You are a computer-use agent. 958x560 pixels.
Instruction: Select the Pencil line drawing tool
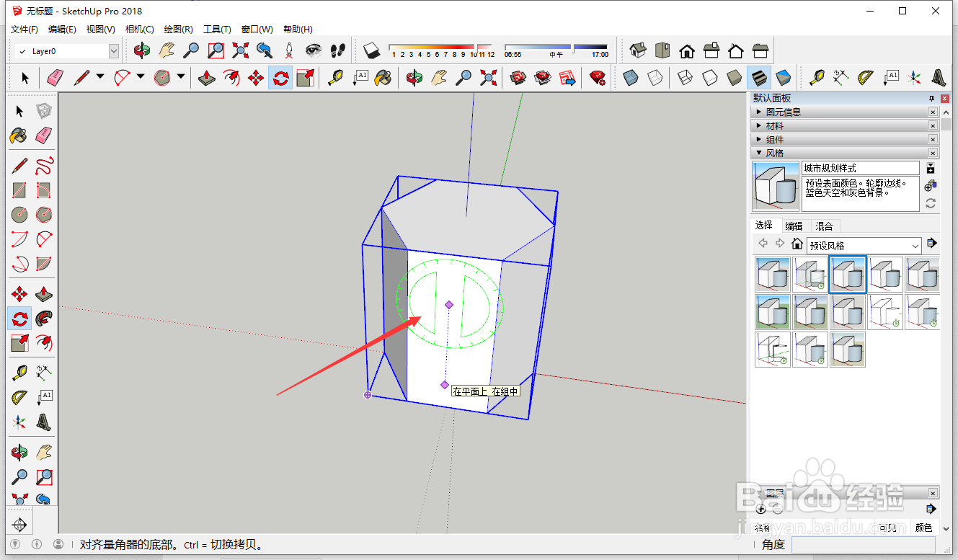(x=19, y=165)
